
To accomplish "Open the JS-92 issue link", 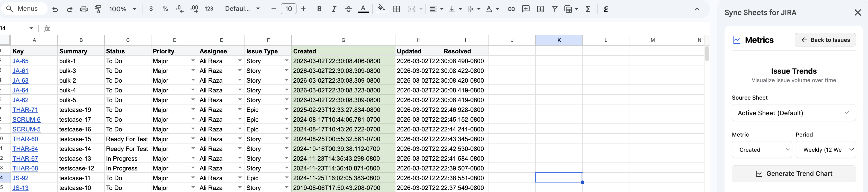I will [20, 178].
